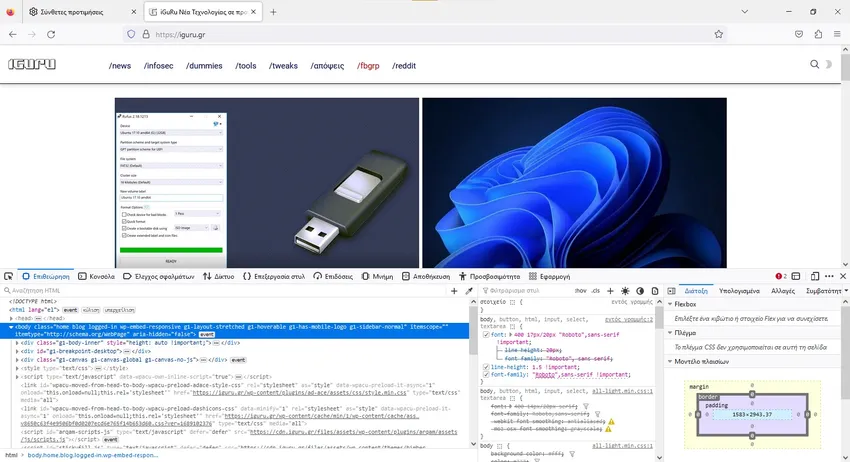Open Επεξεργασία στυλ style editor tab
The image size is (850, 462).
point(274,277)
